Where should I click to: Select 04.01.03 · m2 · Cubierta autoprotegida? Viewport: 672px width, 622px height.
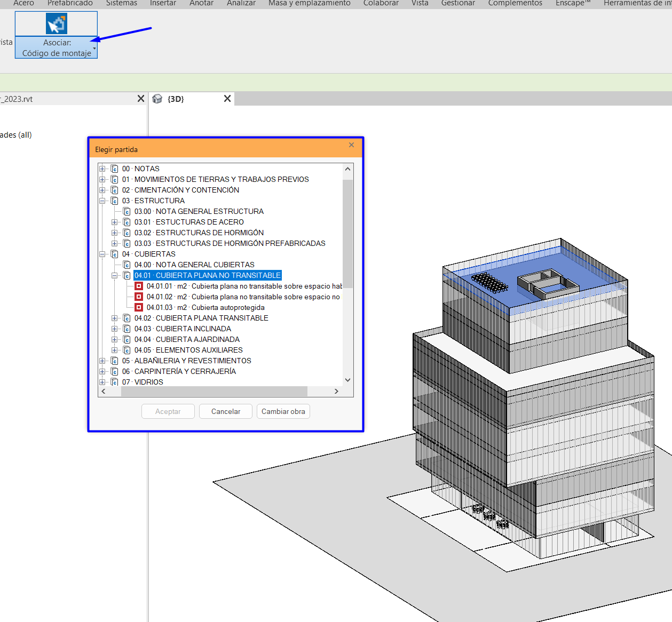pos(205,307)
